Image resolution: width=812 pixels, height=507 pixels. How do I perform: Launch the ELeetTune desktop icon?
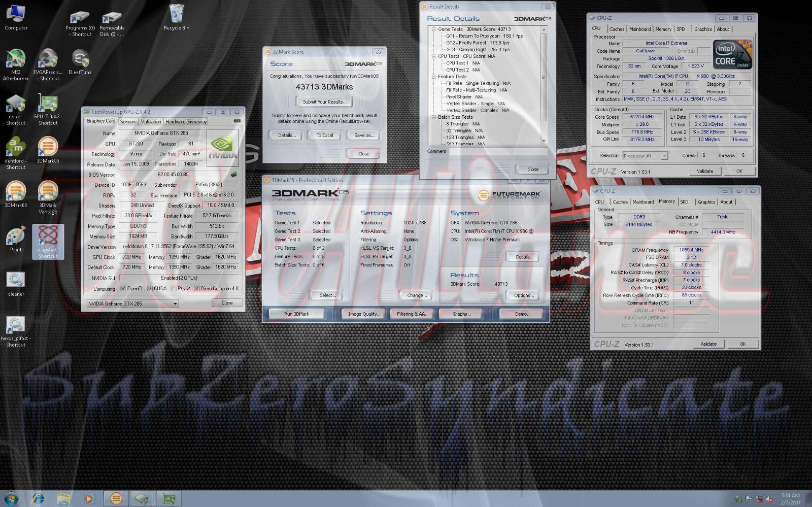(80, 62)
